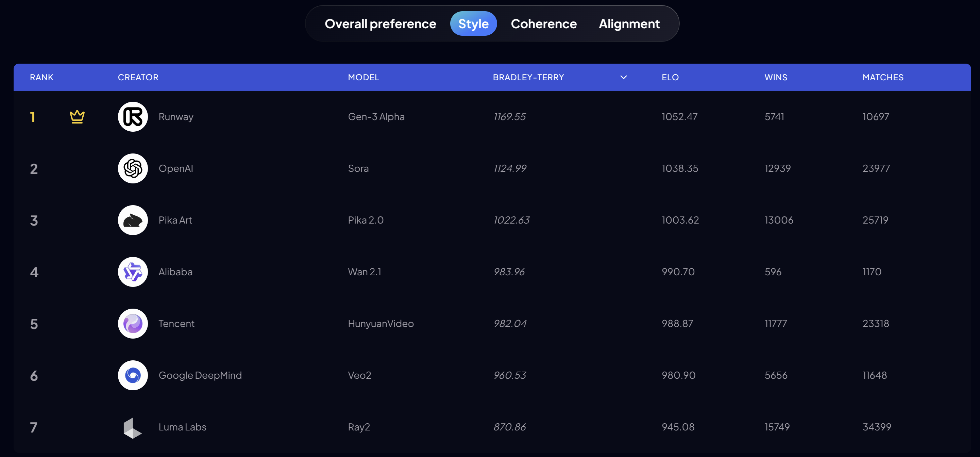Click ELO value 1052.47
980x457 pixels.
click(679, 116)
